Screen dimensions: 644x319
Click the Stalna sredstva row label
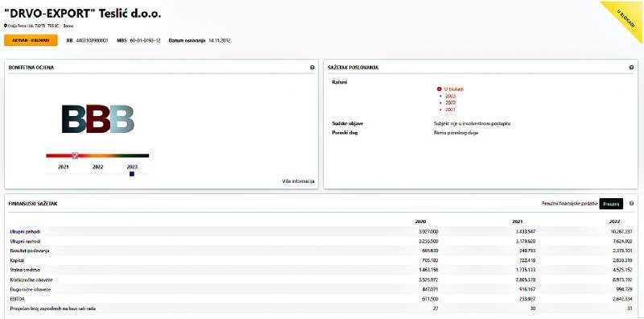click(25, 270)
